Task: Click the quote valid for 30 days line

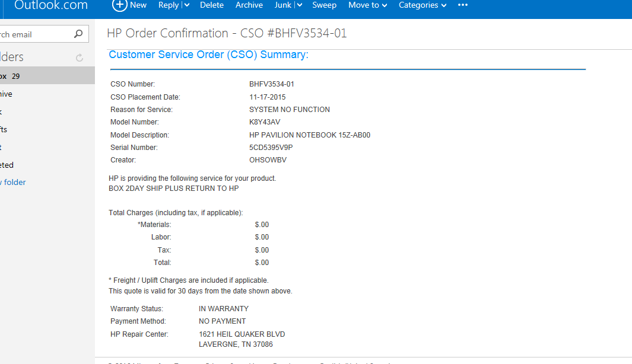Action: [x=201, y=290]
